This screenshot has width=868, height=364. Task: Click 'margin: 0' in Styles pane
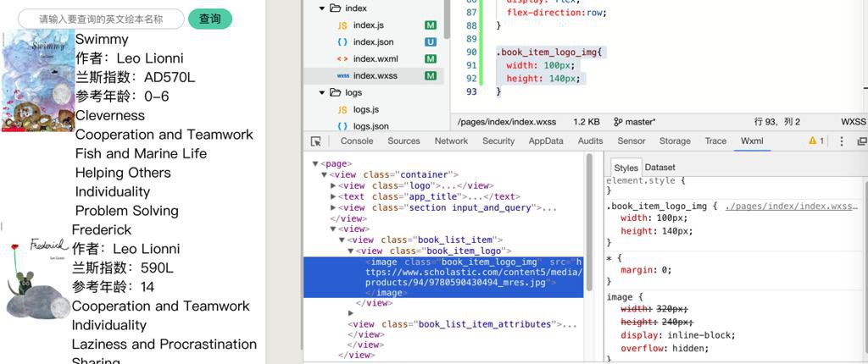point(647,271)
